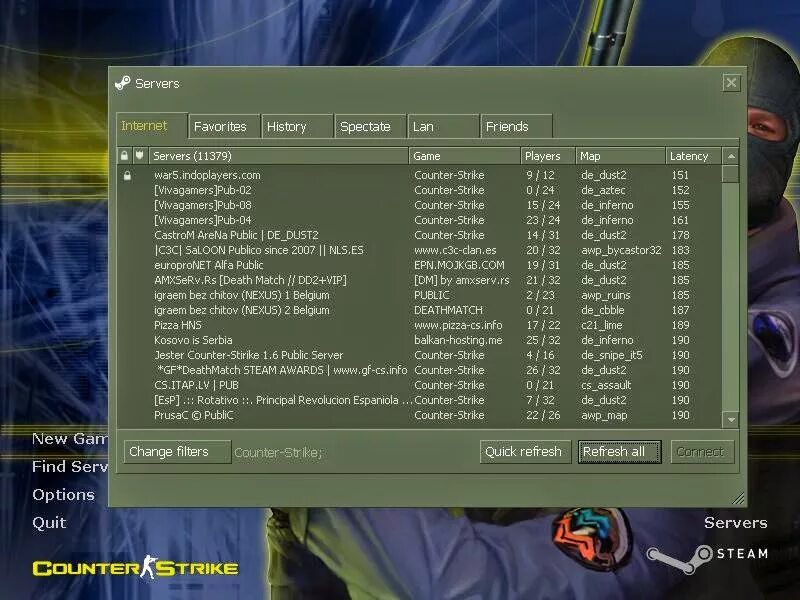Select AMXSeRv.Rs [Death Match // DD2+VIP] server

tap(419, 280)
